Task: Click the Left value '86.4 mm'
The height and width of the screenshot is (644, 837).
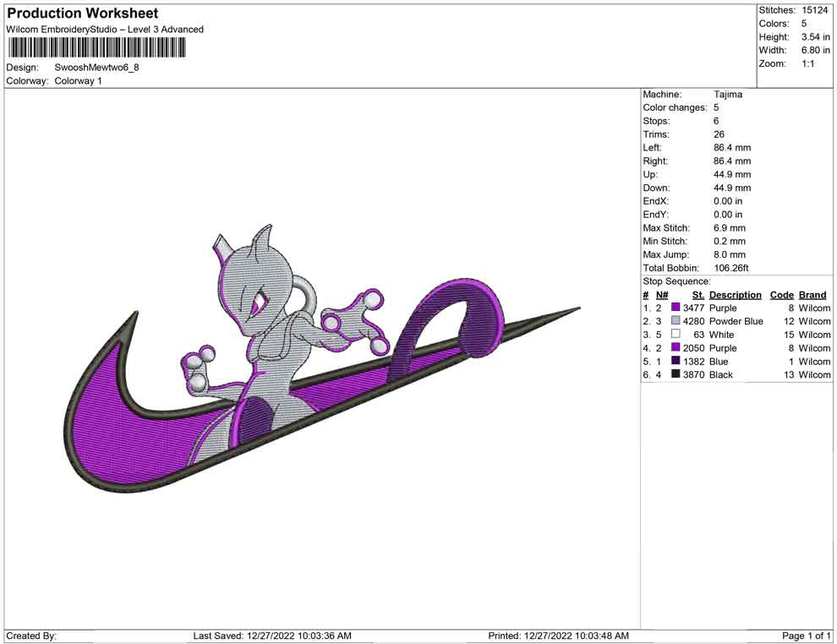Action: tap(732, 147)
